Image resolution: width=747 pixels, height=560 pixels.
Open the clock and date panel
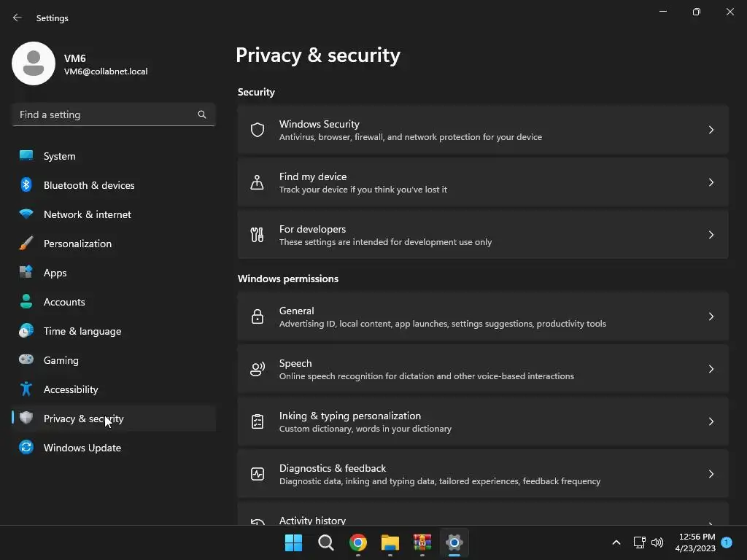[x=695, y=542]
